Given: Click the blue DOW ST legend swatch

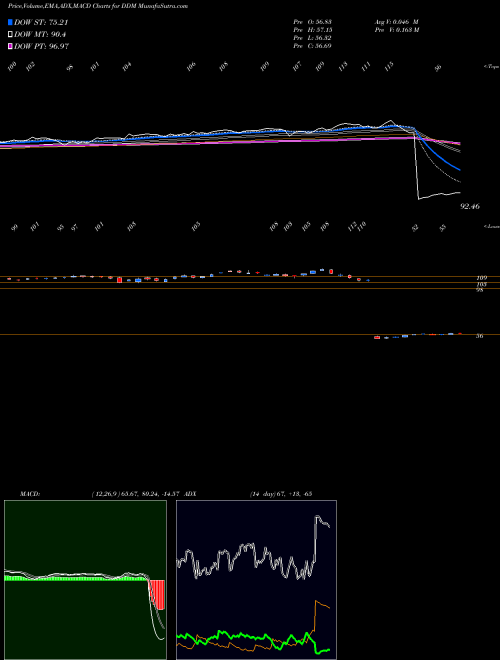Looking at the screenshot, I should tap(10, 22).
